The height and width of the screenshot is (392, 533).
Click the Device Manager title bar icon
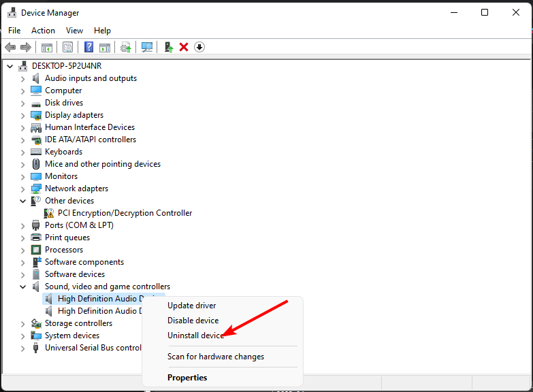(x=12, y=12)
